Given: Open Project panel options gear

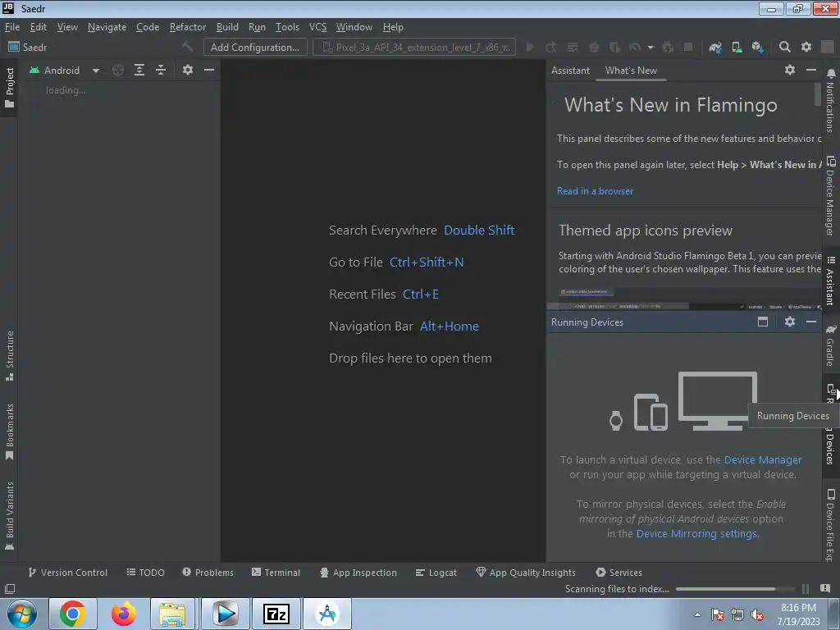Looking at the screenshot, I should 188,71.
